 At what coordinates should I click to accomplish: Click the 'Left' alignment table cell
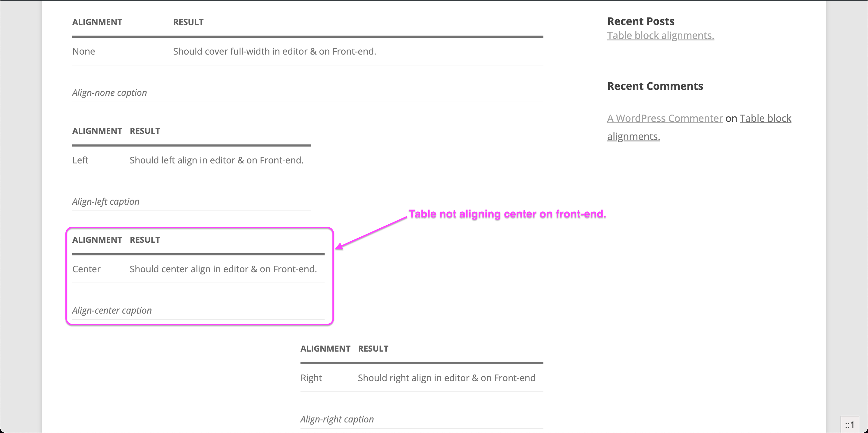pyautogui.click(x=80, y=160)
